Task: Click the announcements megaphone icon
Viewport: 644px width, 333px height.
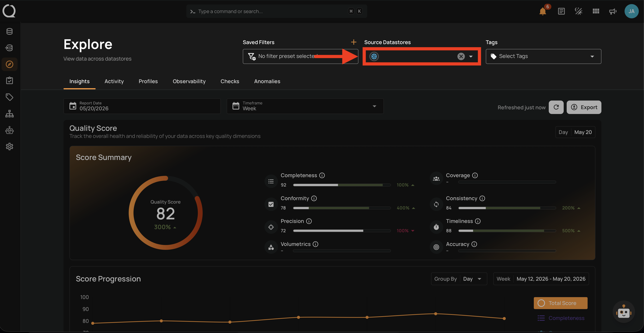Action: coord(613,11)
